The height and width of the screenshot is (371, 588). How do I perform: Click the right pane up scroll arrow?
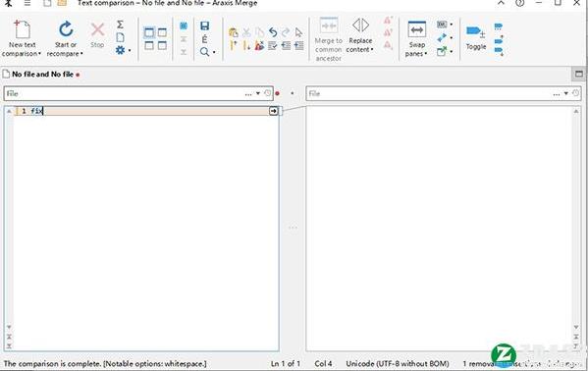576,111
